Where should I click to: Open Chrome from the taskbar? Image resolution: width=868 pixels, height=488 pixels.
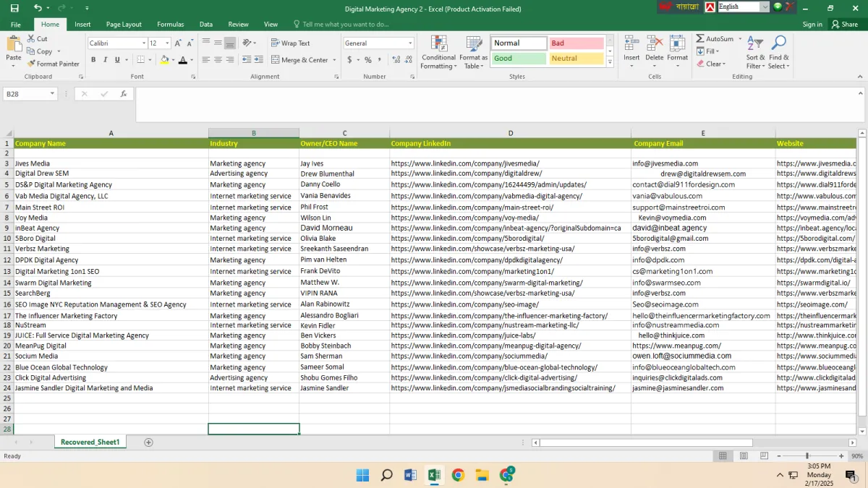(x=458, y=475)
